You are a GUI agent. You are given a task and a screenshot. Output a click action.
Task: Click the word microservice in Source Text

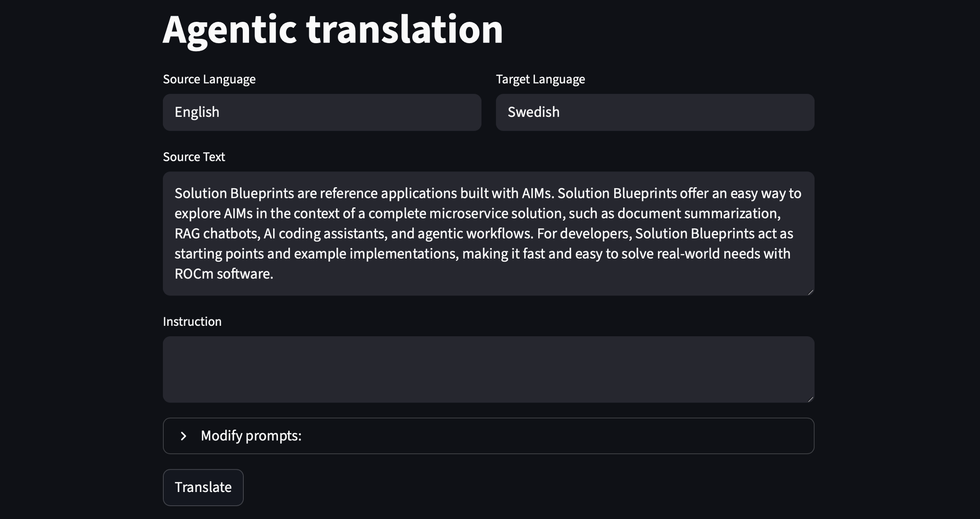(x=469, y=214)
